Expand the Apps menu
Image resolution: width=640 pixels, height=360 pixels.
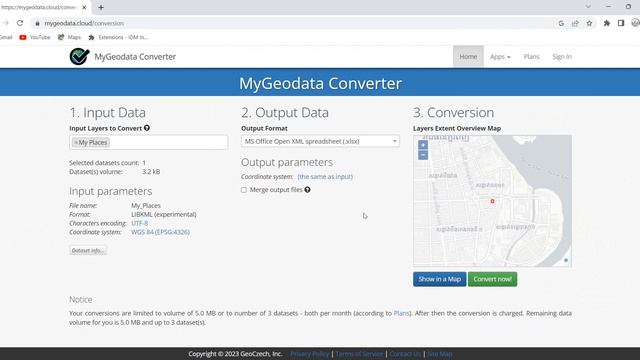[500, 57]
